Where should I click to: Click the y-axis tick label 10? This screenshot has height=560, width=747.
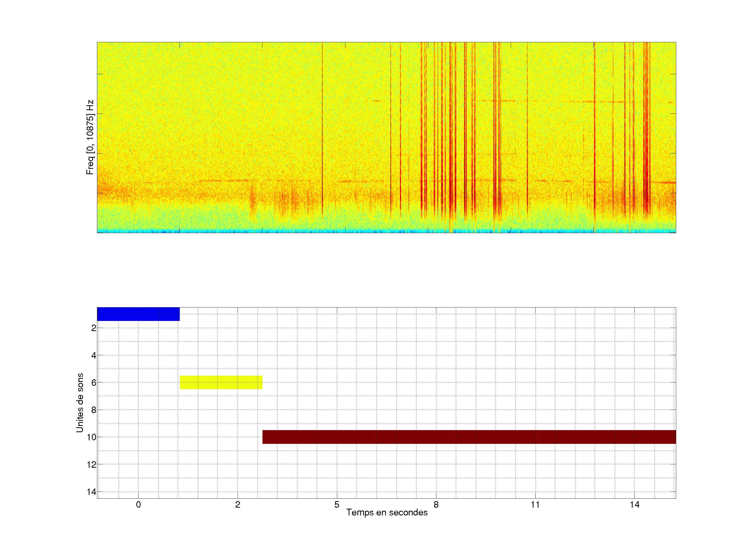[x=92, y=437]
